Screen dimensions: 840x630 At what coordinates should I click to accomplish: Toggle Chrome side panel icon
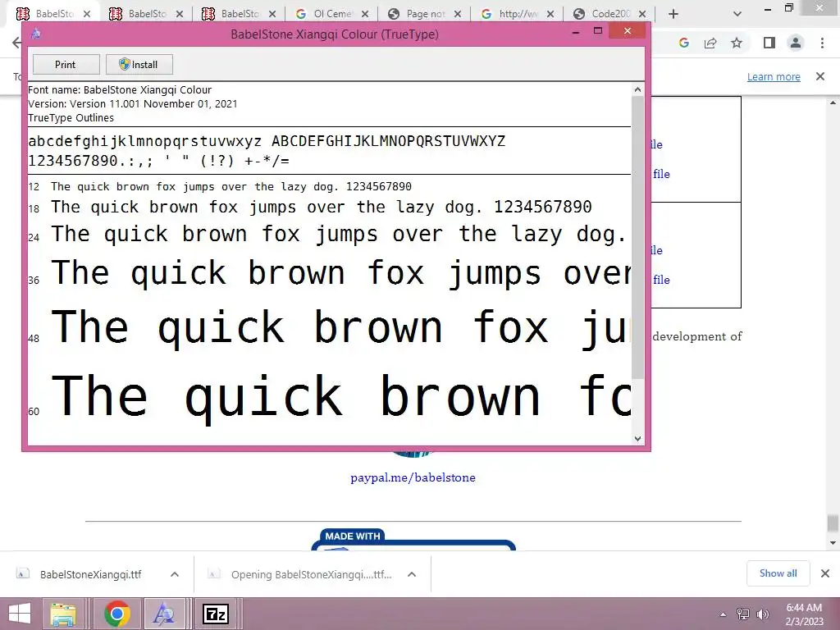point(769,43)
